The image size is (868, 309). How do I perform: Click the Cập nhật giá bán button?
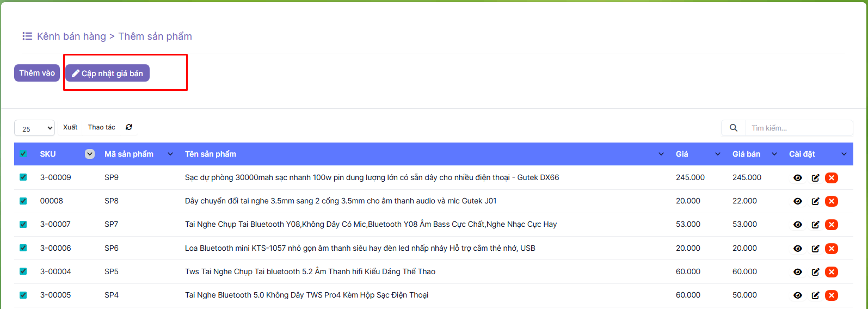point(107,73)
